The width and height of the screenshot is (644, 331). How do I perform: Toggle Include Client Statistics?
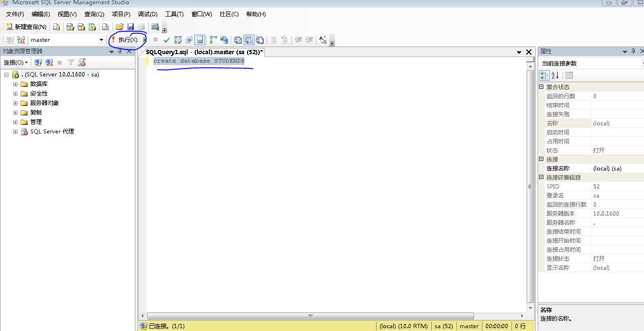[x=224, y=40]
